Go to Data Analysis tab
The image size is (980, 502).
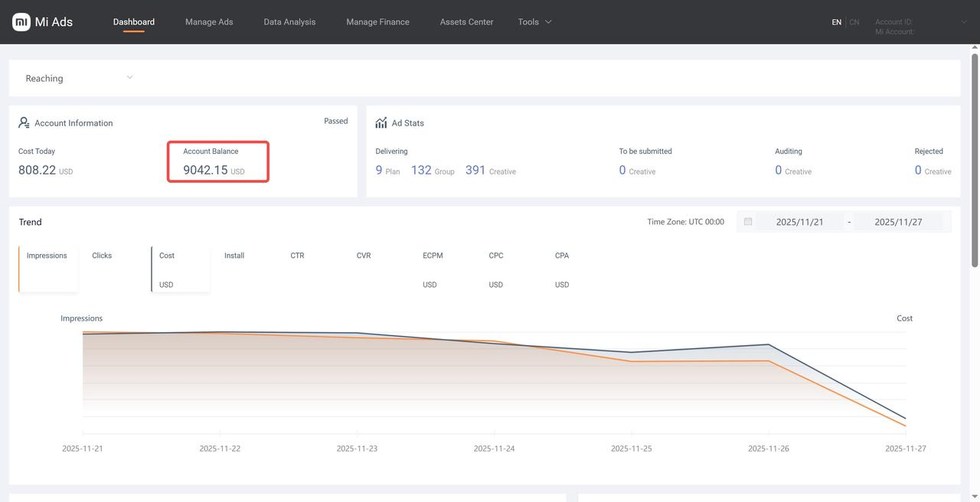[289, 22]
